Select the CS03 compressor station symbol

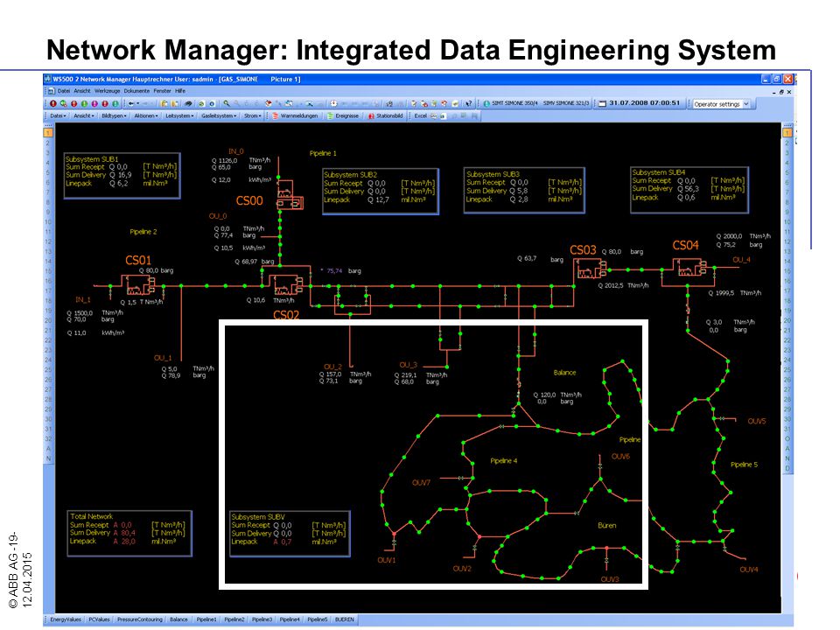click(591, 269)
